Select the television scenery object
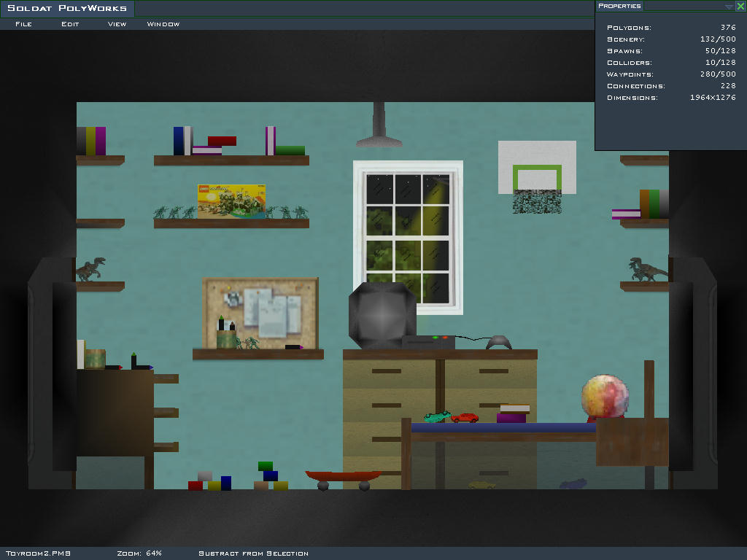The width and height of the screenshot is (747, 560). 382,315
